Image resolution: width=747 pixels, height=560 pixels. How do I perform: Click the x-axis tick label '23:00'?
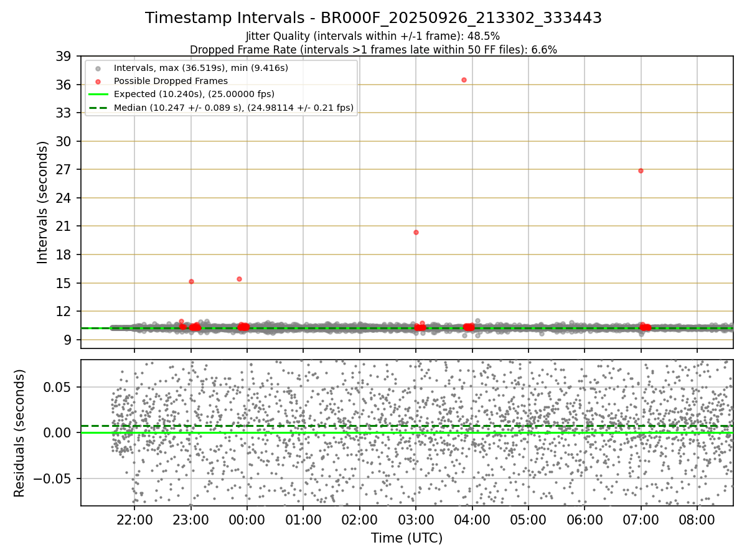(x=190, y=520)
